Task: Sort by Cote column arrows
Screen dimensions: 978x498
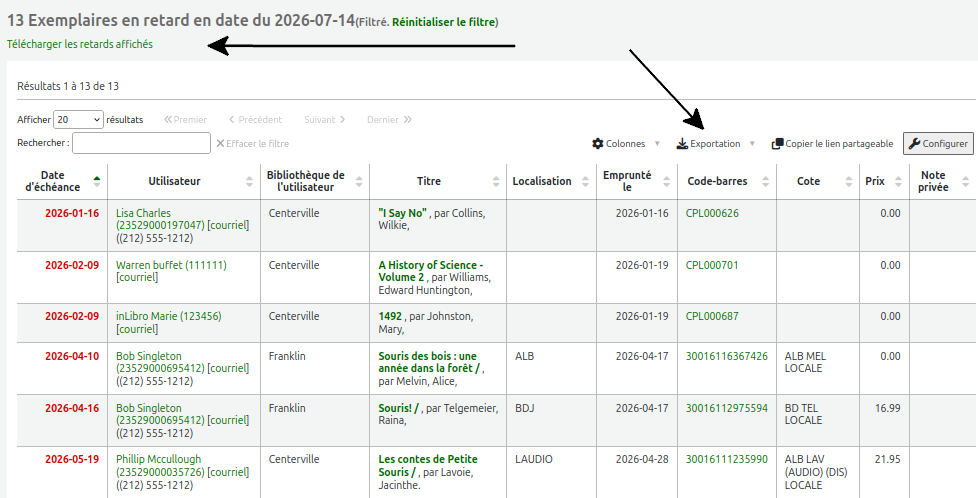Action: pyautogui.click(x=849, y=181)
